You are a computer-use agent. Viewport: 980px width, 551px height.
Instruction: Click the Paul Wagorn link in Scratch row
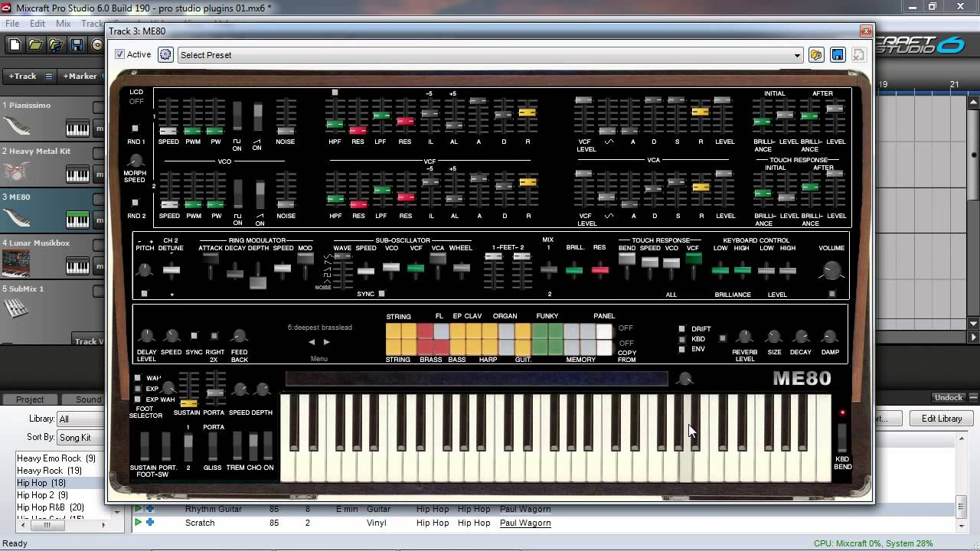(525, 523)
